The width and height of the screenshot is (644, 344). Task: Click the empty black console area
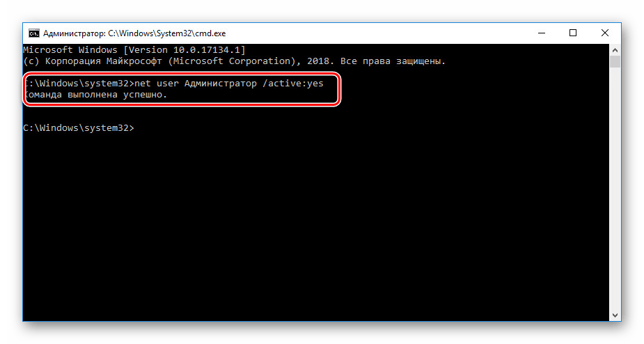(x=313, y=230)
